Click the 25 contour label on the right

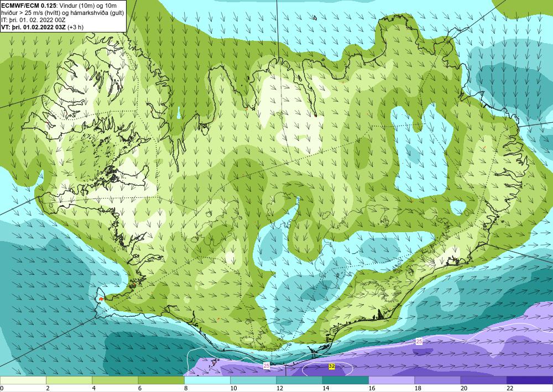tap(419, 342)
